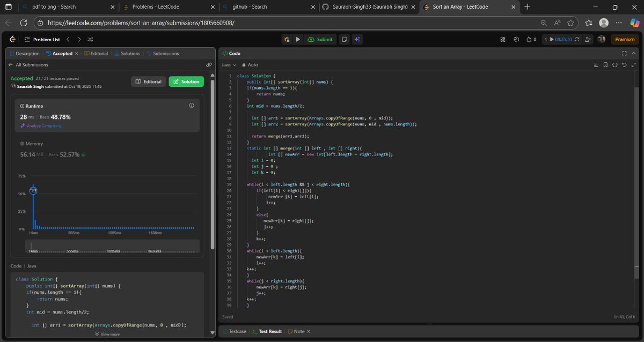Click the Premium button
This screenshot has height=342, width=644.
coord(625,39)
